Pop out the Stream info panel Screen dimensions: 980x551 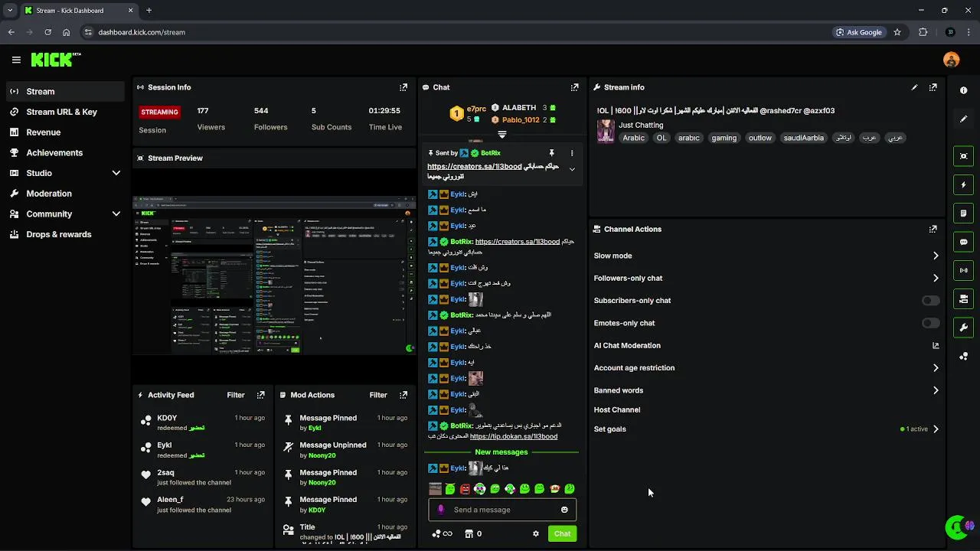pyautogui.click(x=933, y=87)
